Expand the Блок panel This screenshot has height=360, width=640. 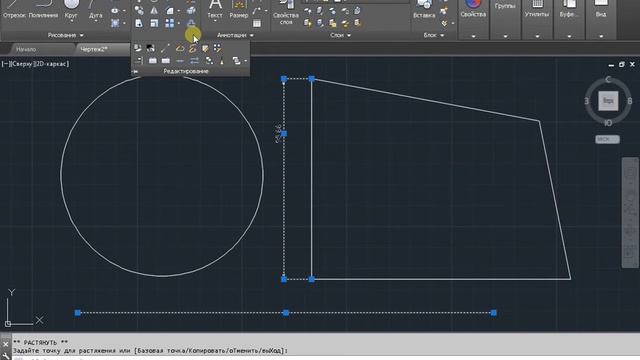coord(433,36)
